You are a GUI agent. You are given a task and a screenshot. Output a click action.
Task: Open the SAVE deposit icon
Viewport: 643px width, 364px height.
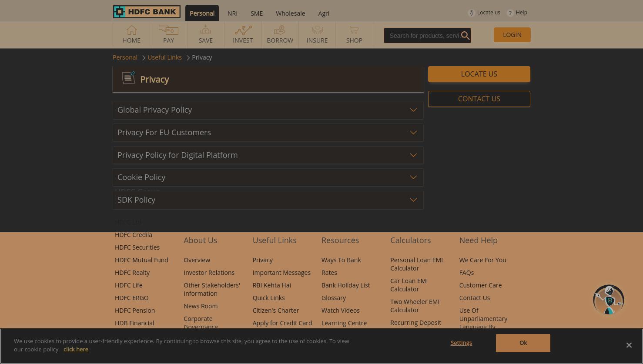click(x=205, y=30)
